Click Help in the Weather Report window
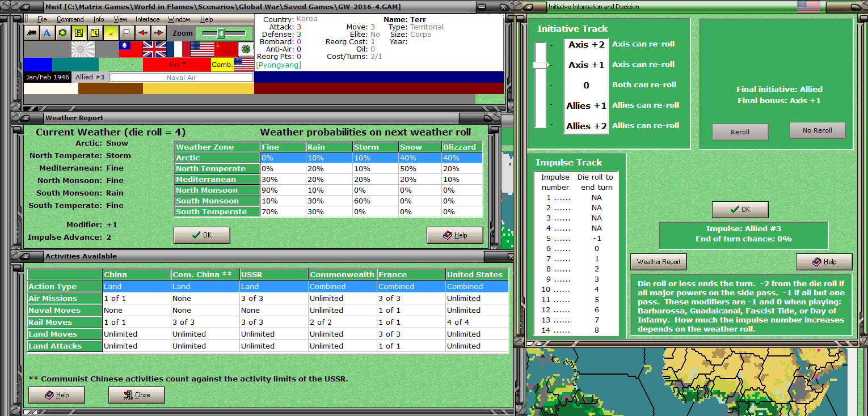Image resolution: width=868 pixels, height=416 pixels. click(x=454, y=235)
